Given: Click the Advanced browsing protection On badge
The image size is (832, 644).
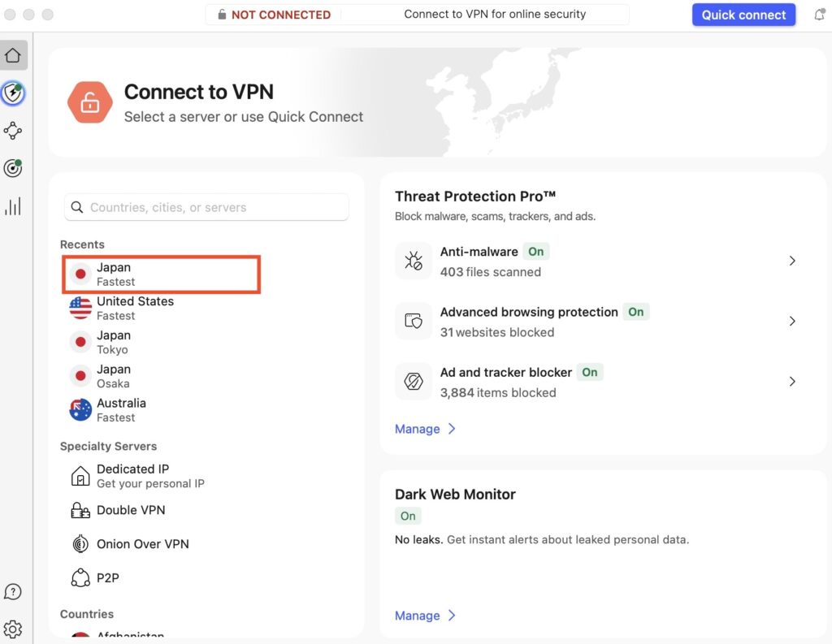Looking at the screenshot, I should click(x=635, y=312).
